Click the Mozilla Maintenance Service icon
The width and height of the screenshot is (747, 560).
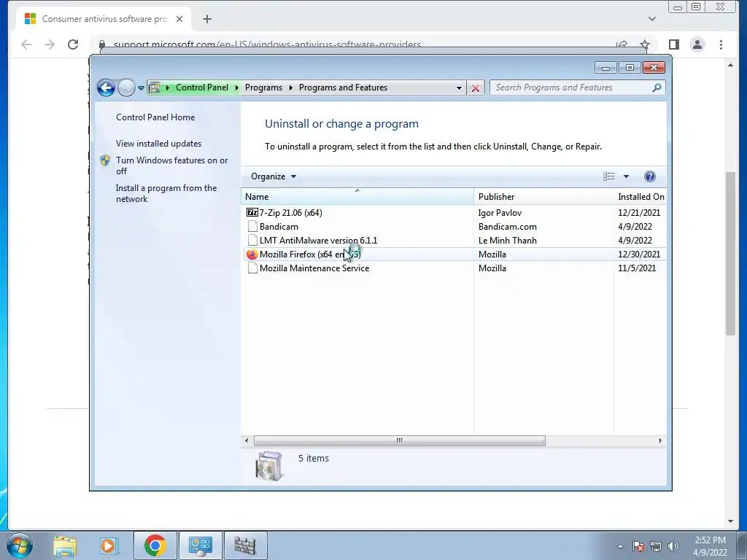coord(252,268)
